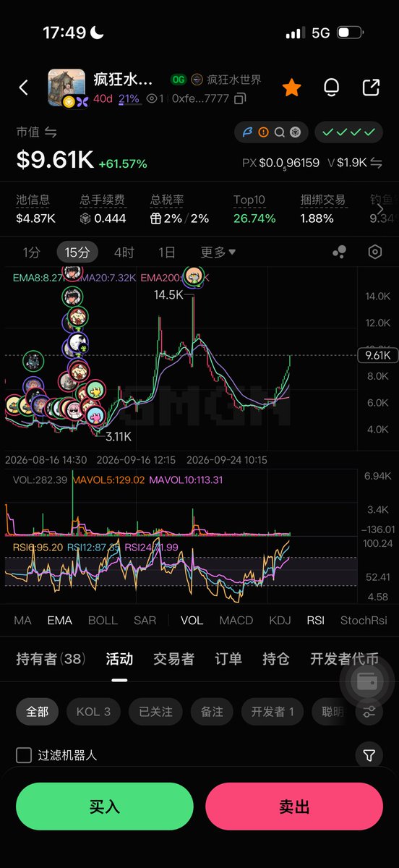This screenshot has height=868, width=399.
Task: Toggle the BOLL indicator
Action: pos(103,620)
